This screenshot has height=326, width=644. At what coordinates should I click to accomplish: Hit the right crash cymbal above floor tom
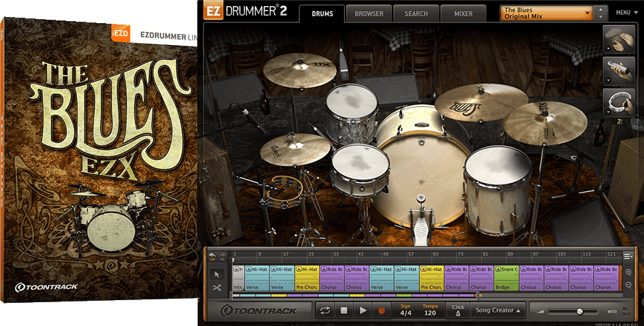point(545,123)
